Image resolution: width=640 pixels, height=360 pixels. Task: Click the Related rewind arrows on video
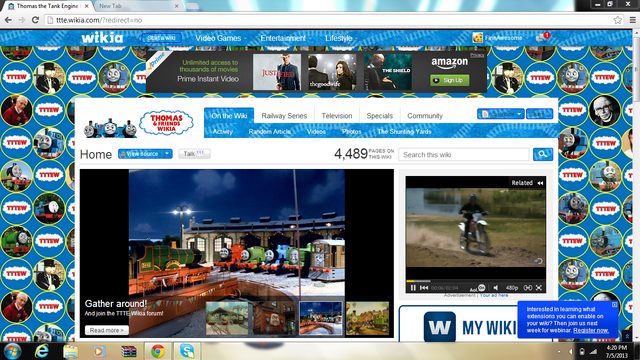click(x=540, y=183)
